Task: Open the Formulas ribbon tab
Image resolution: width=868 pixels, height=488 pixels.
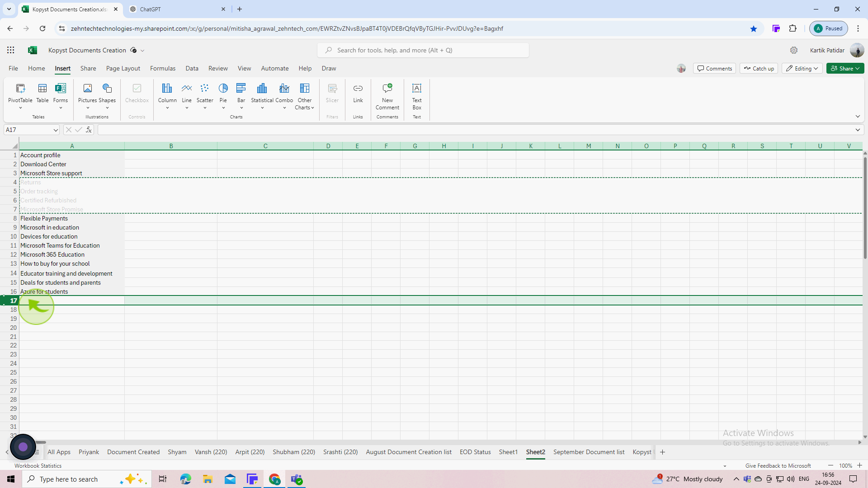Action: click(x=163, y=68)
